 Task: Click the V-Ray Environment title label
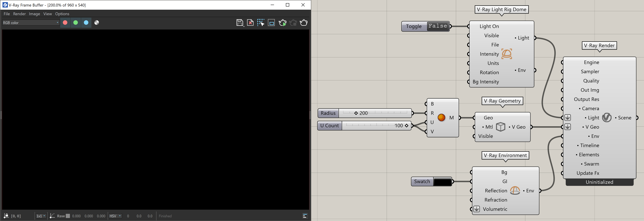(x=505, y=155)
